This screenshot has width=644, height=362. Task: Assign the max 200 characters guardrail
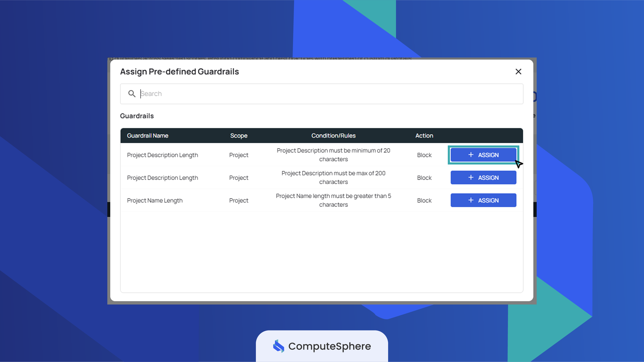coord(483,178)
